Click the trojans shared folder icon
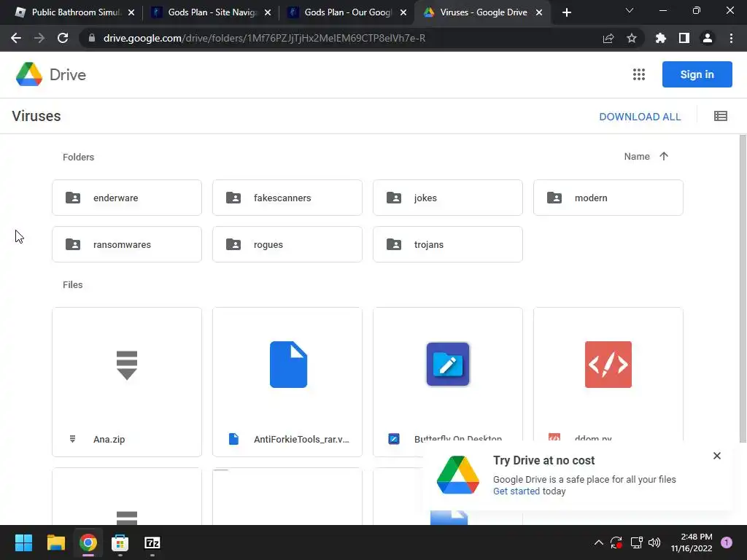This screenshot has width=747, height=560. tap(394, 244)
